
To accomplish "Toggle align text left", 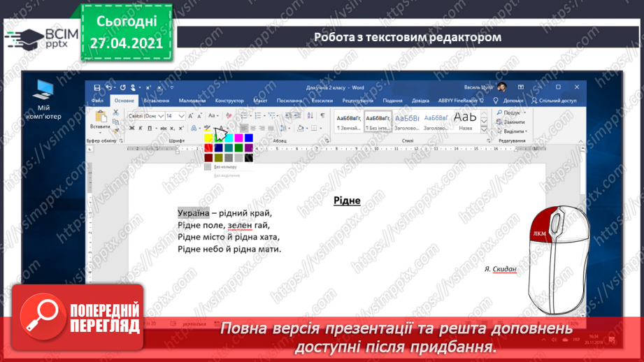I will click(244, 129).
